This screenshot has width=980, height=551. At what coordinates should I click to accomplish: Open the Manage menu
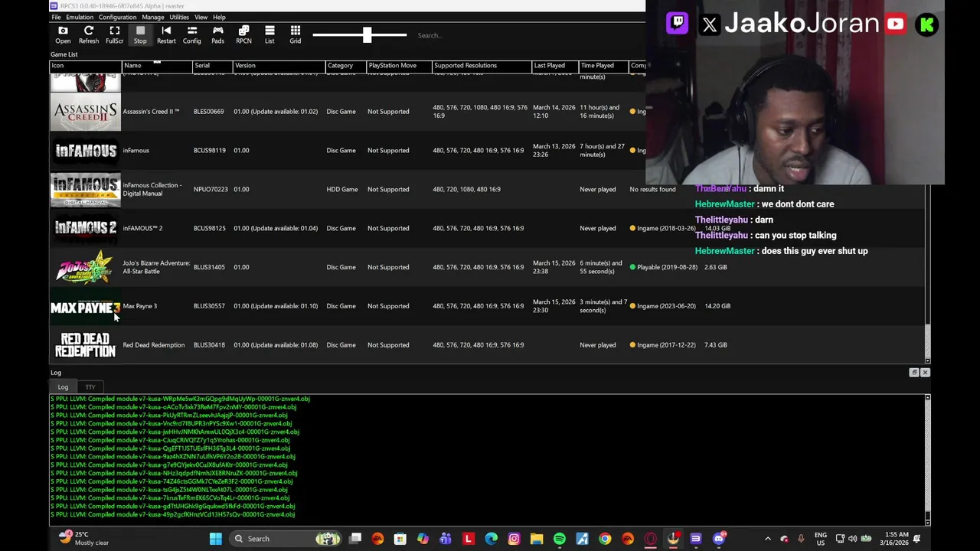[152, 17]
